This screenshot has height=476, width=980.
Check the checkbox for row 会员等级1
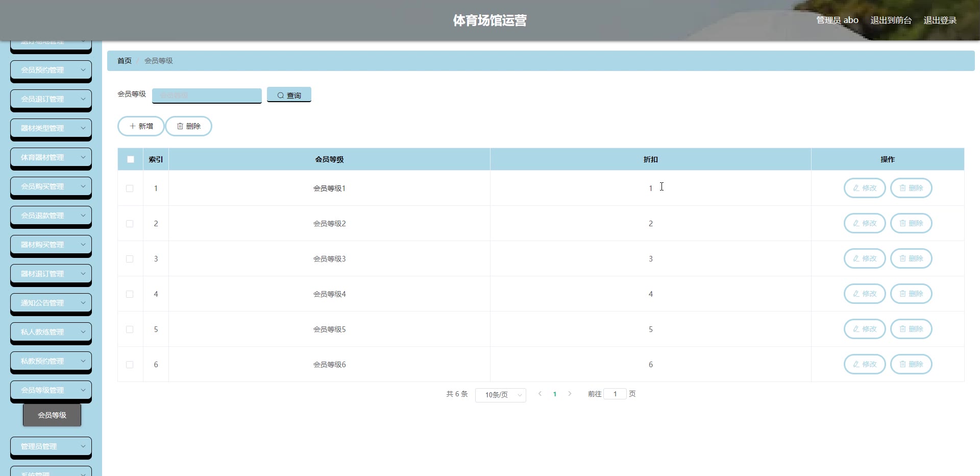[130, 188]
